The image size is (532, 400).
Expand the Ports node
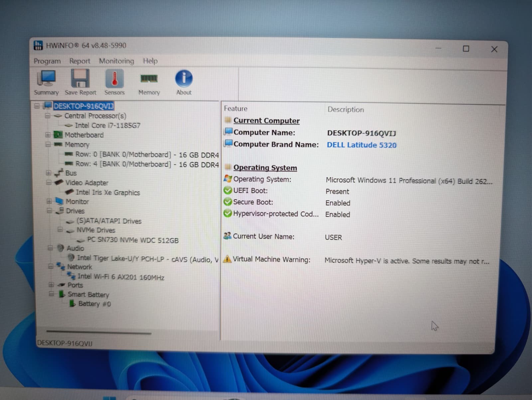[51, 285]
